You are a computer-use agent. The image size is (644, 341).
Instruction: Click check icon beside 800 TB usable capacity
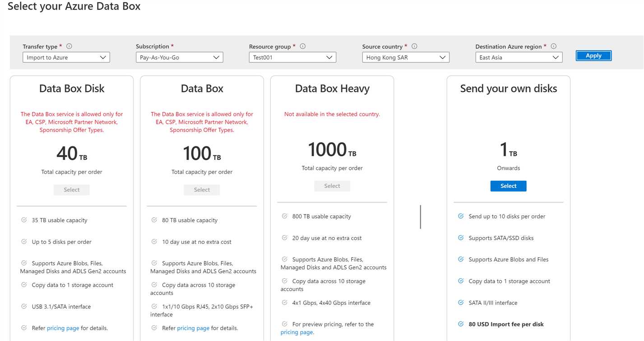pos(285,216)
